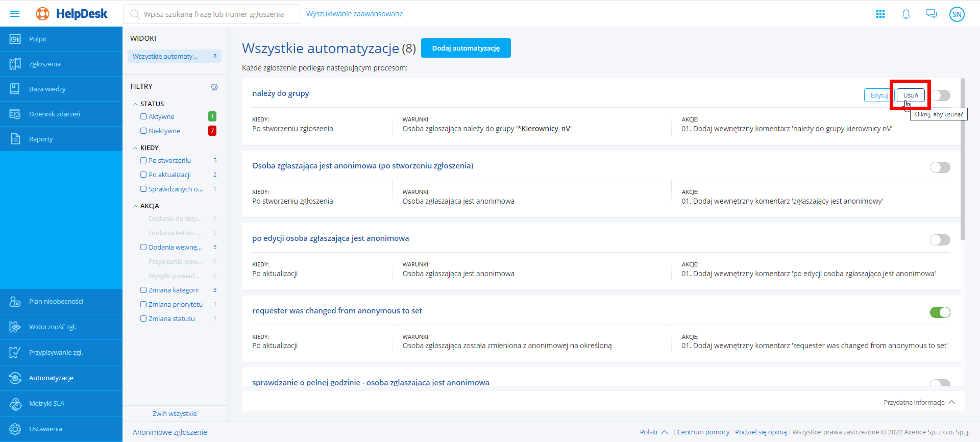Click Wyszukiwanie zaawansowane link
Viewport: 980px width, 442px height.
[x=354, y=14]
